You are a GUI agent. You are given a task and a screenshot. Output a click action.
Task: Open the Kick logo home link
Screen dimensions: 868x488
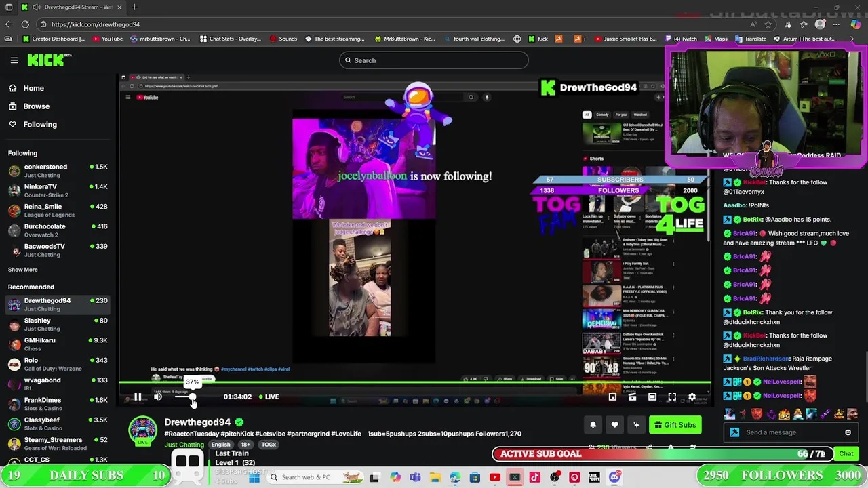coord(49,60)
